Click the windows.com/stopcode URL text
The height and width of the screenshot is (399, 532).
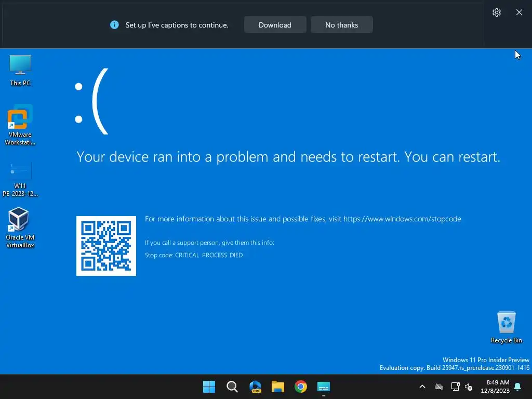[x=402, y=219]
